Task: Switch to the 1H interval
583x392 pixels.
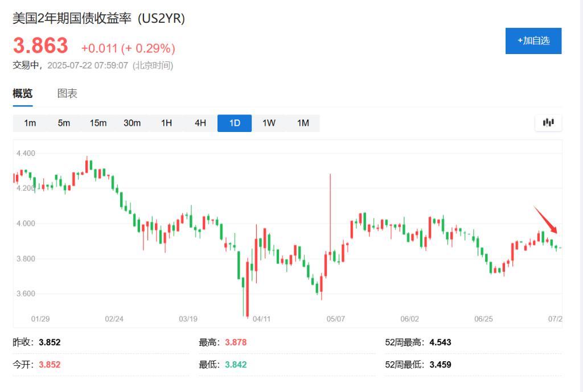Action: pyautogui.click(x=166, y=122)
